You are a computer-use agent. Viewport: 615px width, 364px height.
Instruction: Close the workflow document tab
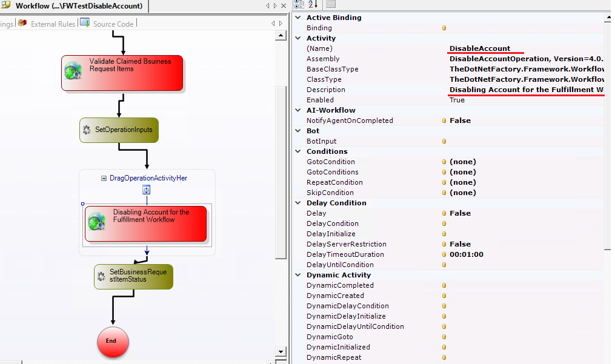point(284,6)
